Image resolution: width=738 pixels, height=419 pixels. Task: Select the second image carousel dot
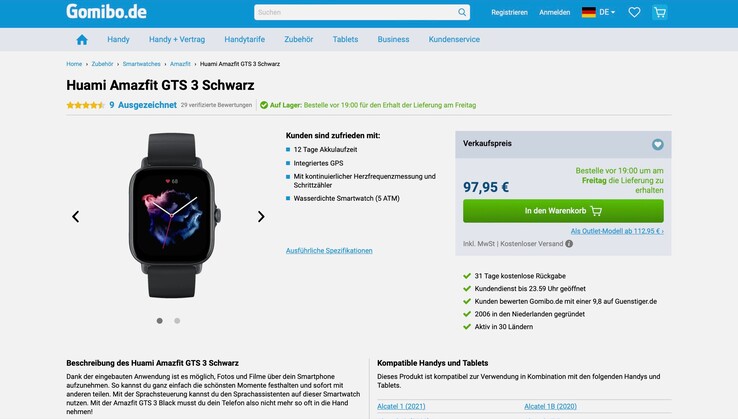pyautogui.click(x=177, y=321)
